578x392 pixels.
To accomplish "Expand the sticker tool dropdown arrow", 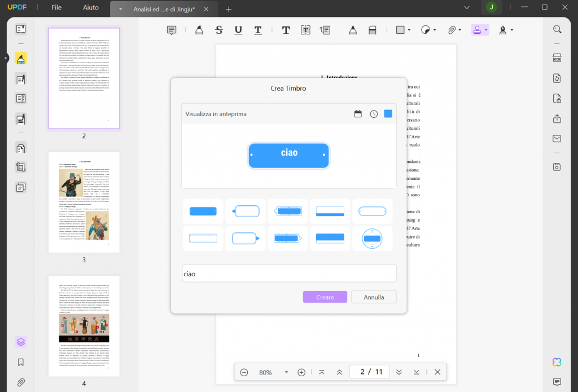I will (x=435, y=30).
